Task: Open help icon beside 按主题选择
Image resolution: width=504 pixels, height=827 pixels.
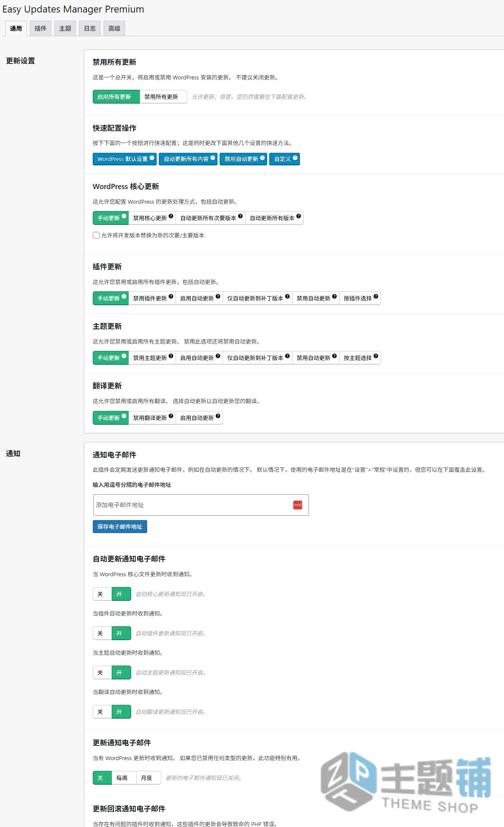Action: point(376,356)
